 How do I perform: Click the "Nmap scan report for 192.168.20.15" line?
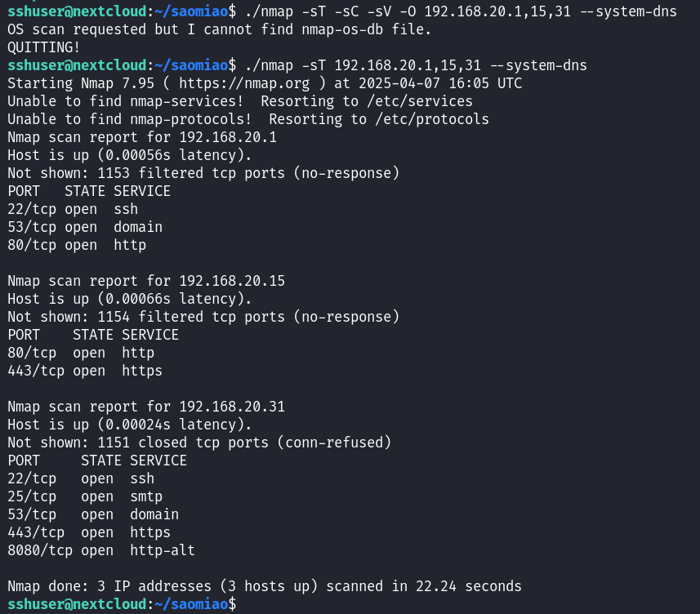click(146, 281)
